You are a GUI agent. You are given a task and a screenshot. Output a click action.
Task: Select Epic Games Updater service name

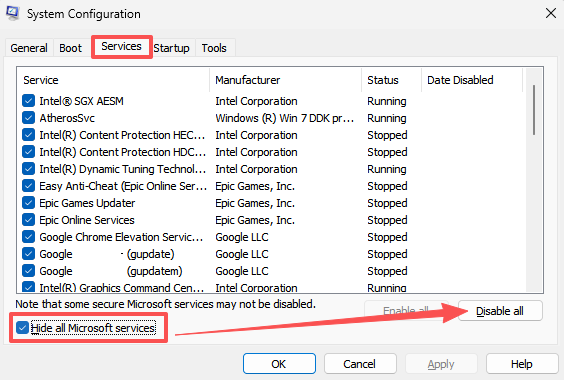coord(87,203)
